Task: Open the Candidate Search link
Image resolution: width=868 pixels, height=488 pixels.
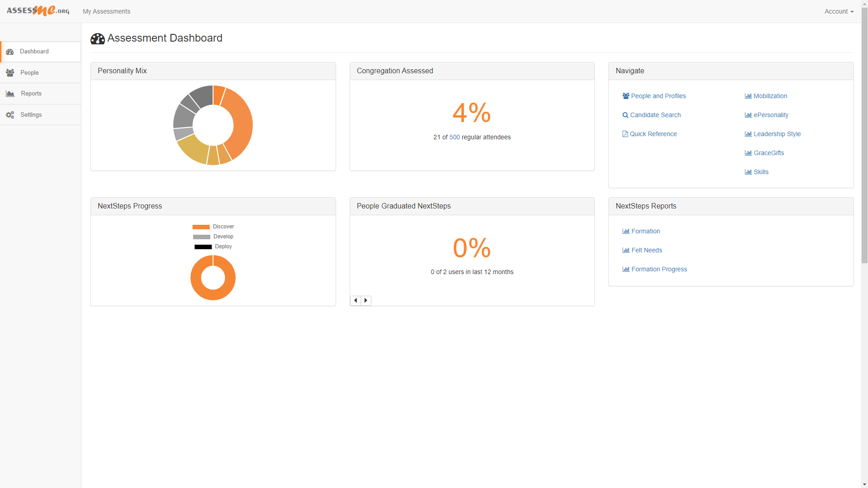Action: coord(655,115)
